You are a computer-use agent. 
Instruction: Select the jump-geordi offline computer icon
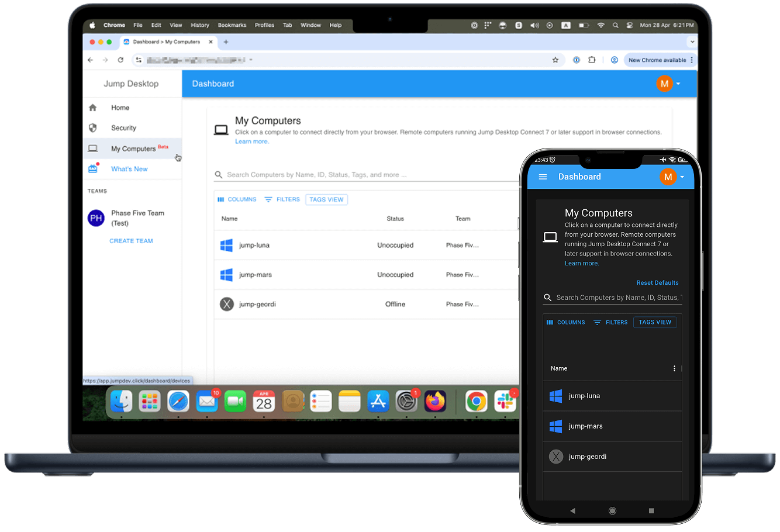226,304
